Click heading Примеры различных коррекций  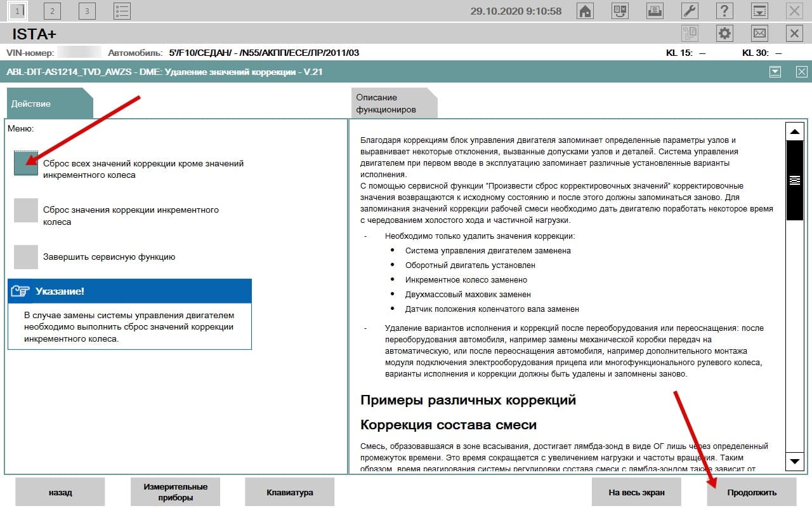click(x=468, y=400)
